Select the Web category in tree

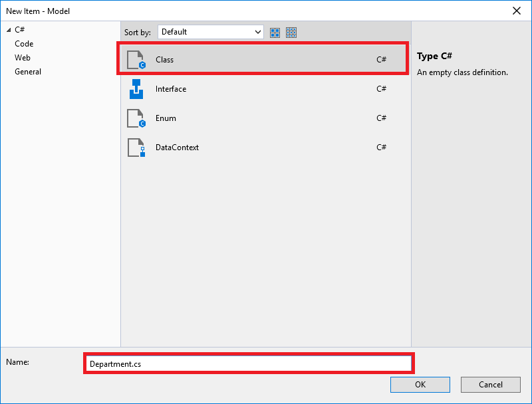[x=23, y=58]
